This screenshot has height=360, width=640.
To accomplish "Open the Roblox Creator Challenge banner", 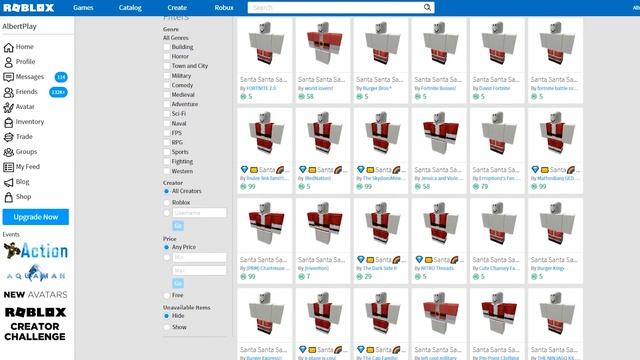I will tap(35, 324).
